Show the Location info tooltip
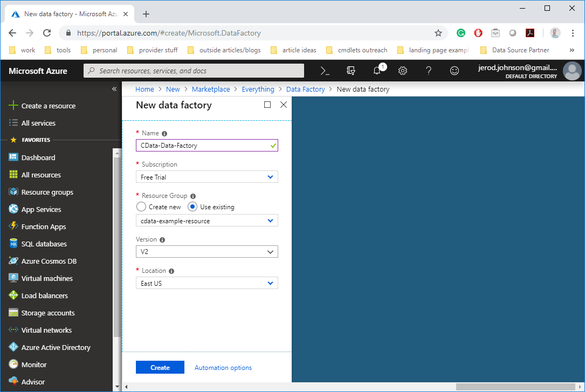The image size is (585, 392). (x=171, y=271)
